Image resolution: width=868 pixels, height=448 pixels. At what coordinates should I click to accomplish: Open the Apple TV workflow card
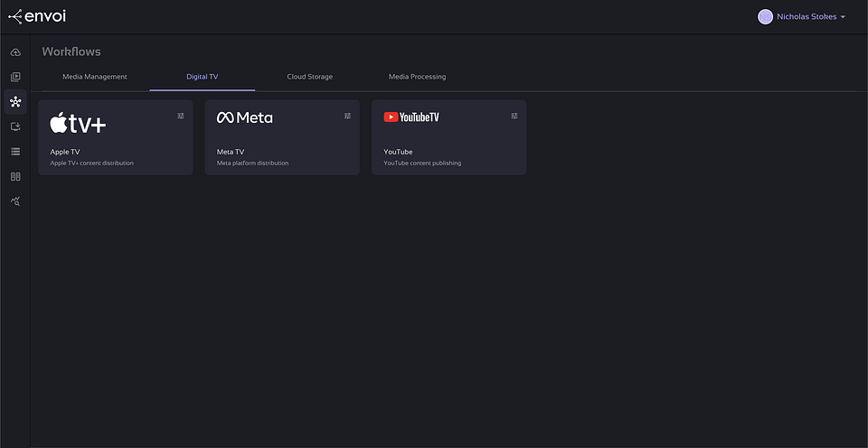tap(115, 143)
